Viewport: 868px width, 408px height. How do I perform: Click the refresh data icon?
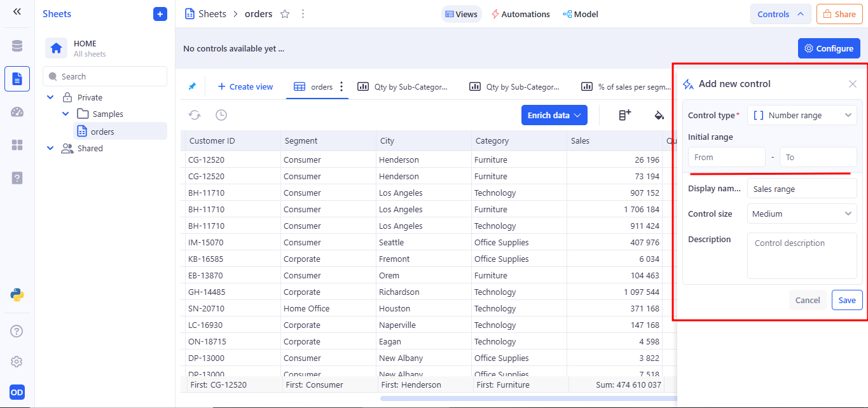(195, 115)
